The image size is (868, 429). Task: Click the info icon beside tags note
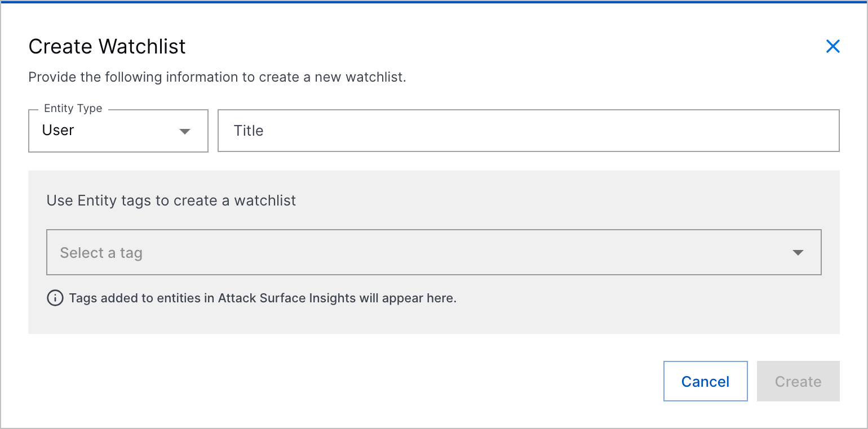click(55, 298)
